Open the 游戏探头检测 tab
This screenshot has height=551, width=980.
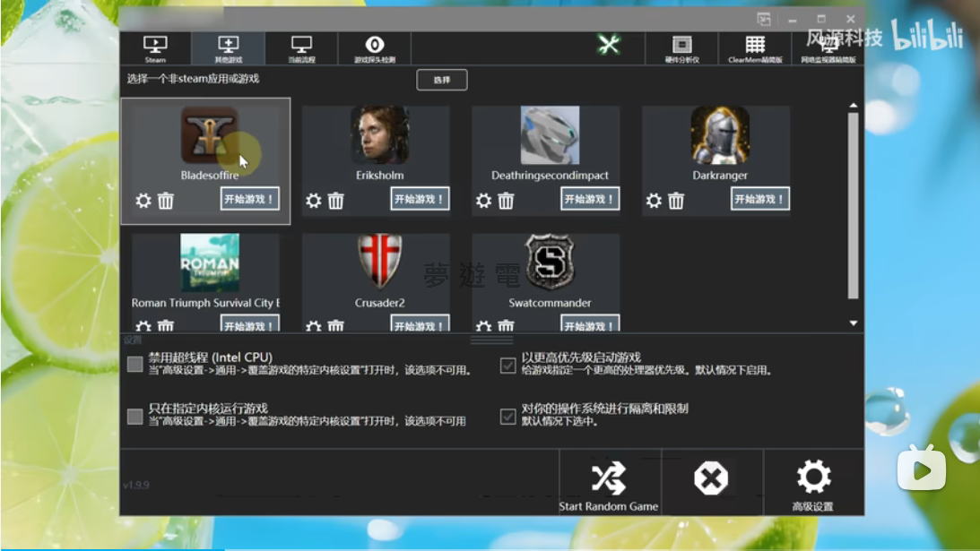coord(375,48)
